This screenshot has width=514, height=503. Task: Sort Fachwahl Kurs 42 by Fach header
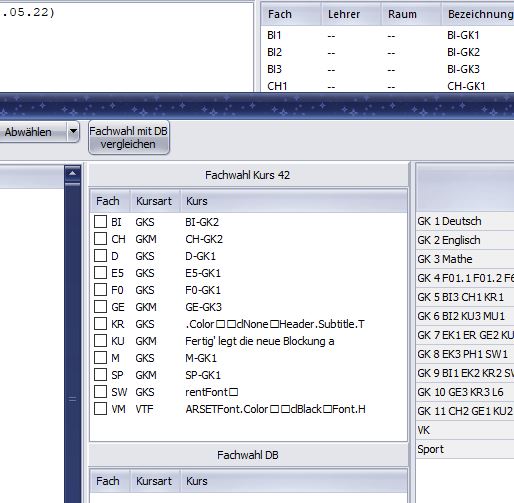[110, 201]
